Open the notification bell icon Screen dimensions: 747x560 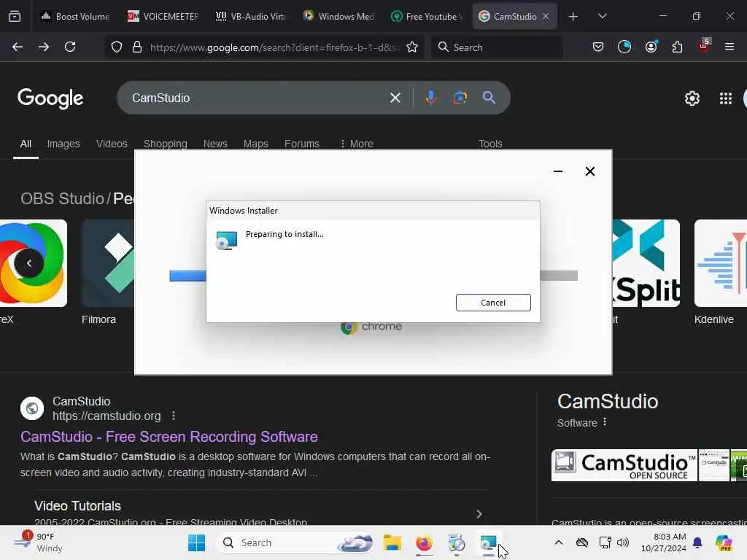tap(697, 542)
